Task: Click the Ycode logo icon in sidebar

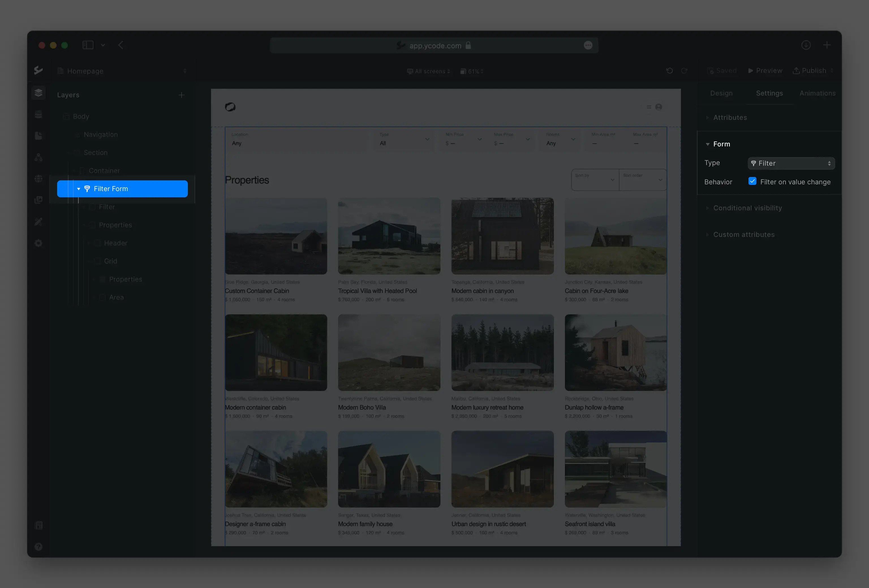Action: tap(38, 70)
